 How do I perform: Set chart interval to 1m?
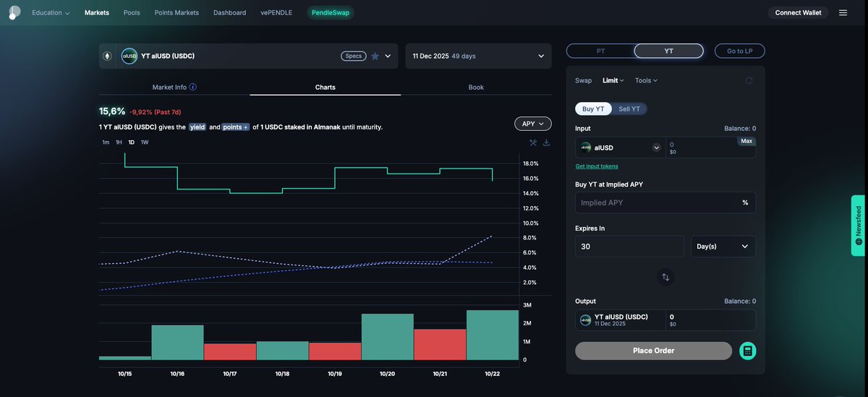tap(106, 142)
